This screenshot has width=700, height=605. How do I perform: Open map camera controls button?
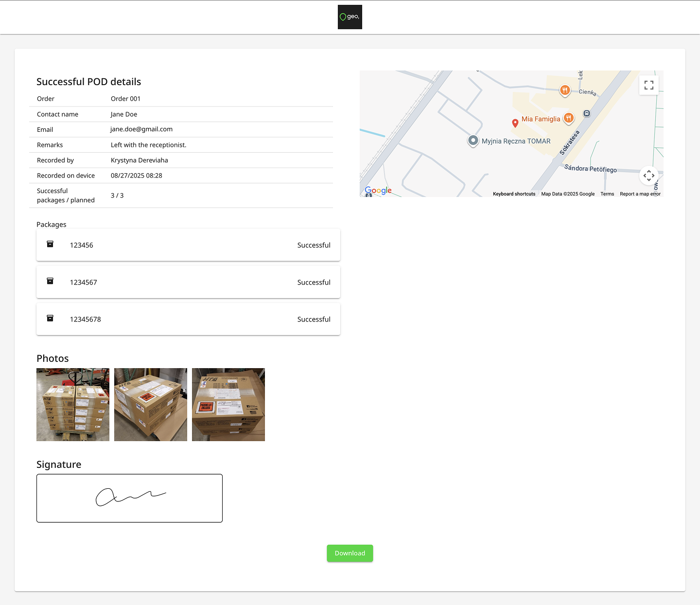pyautogui.click(x=649, y=175)
